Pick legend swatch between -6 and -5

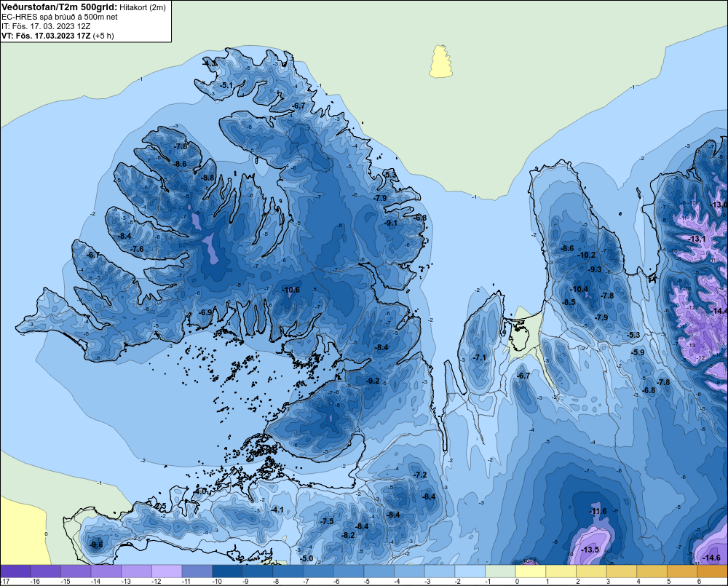[349, 571]
